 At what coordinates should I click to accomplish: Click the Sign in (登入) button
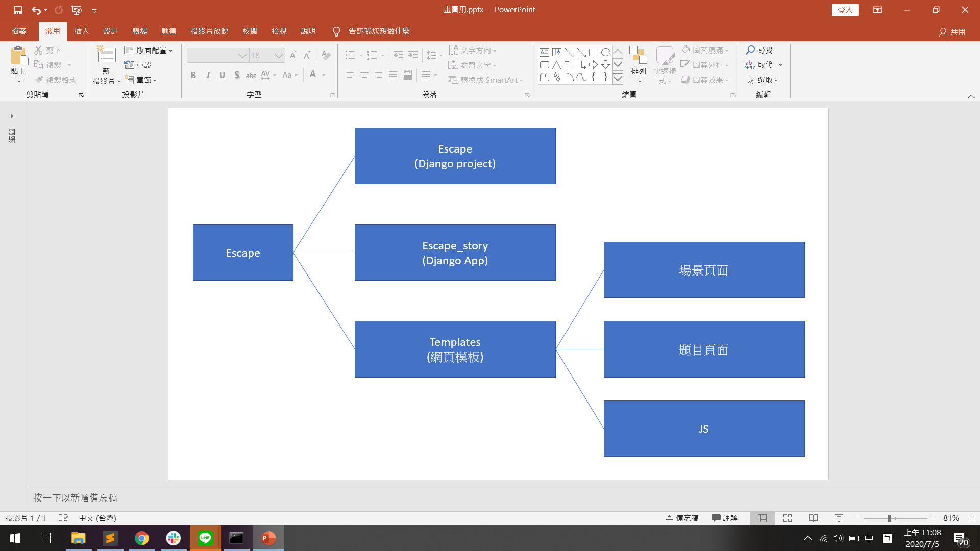click(845, 10)
